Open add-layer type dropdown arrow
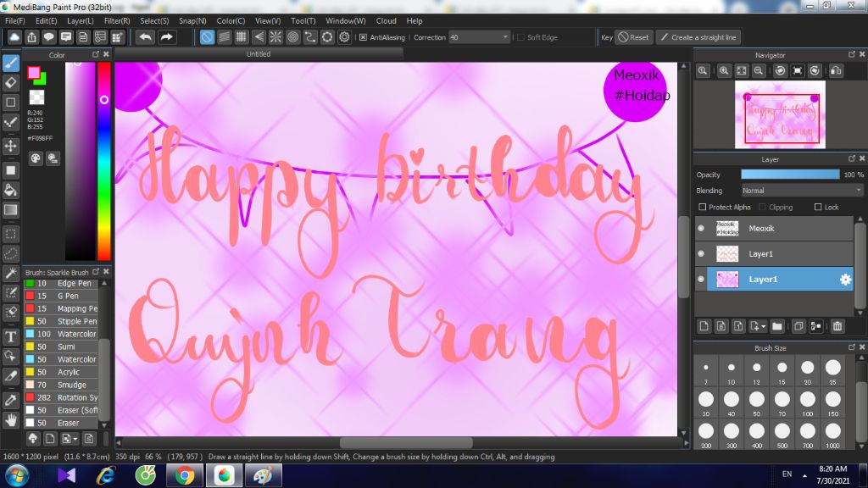Screen dimensions: 868x488 tap(764, 326)
